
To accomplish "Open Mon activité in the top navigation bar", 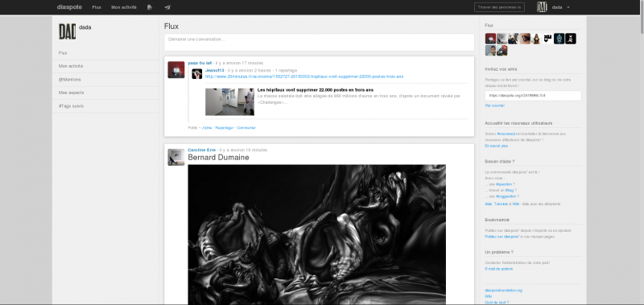I will click(124, 7).
